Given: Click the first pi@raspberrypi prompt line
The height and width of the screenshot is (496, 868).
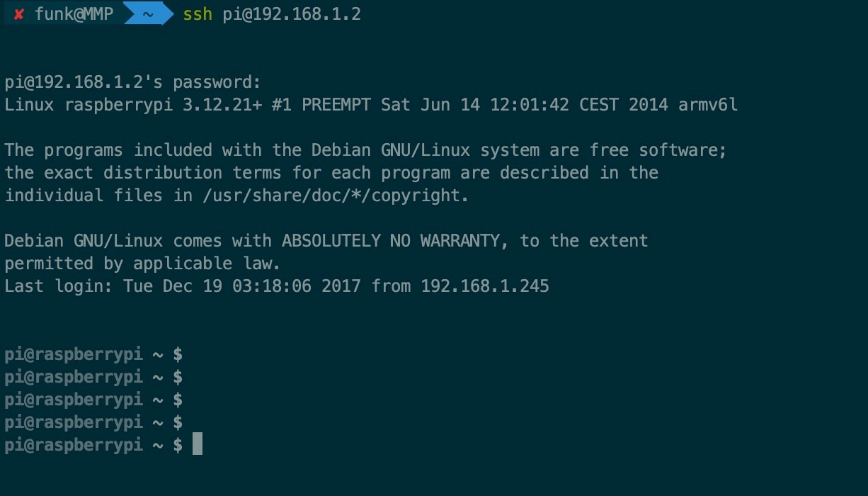Looking at the screenshot, I should (x=93, y=354).
